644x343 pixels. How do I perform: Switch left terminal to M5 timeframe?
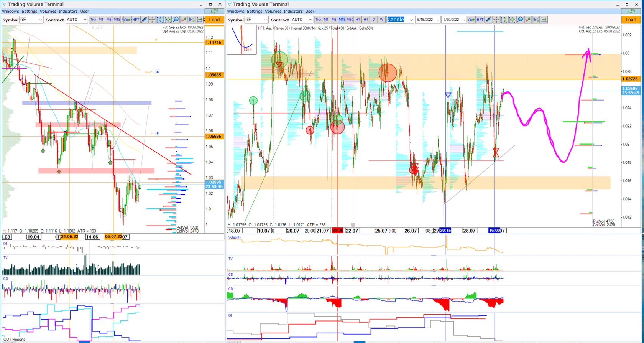pyautogui.click(x=109, y=20)
